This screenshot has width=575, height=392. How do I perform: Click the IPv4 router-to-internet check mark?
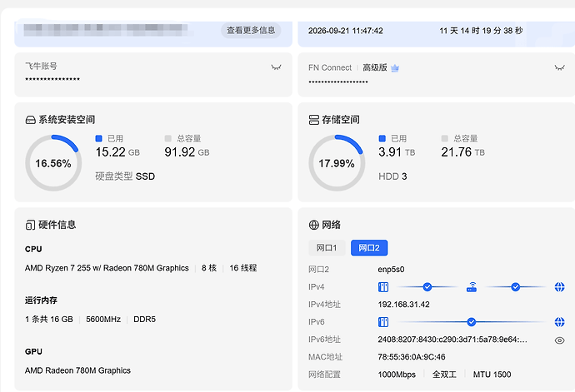pyautogui.click(x=516, y=287)
